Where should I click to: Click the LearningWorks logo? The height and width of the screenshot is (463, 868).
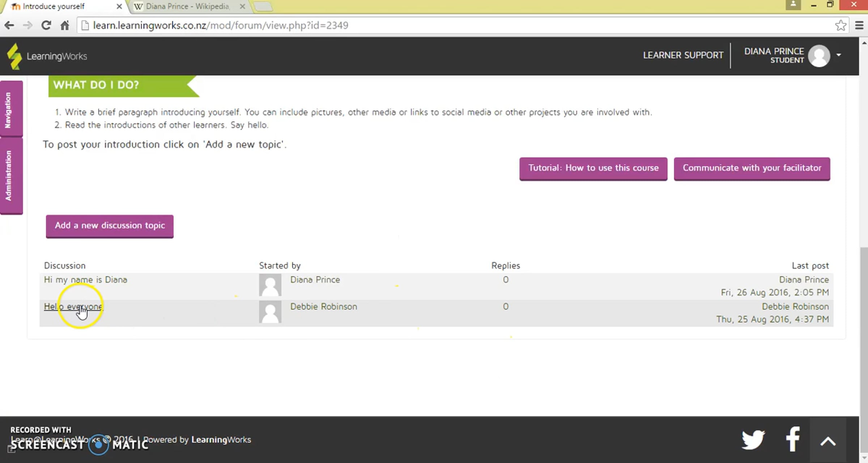tap(47, 56)
